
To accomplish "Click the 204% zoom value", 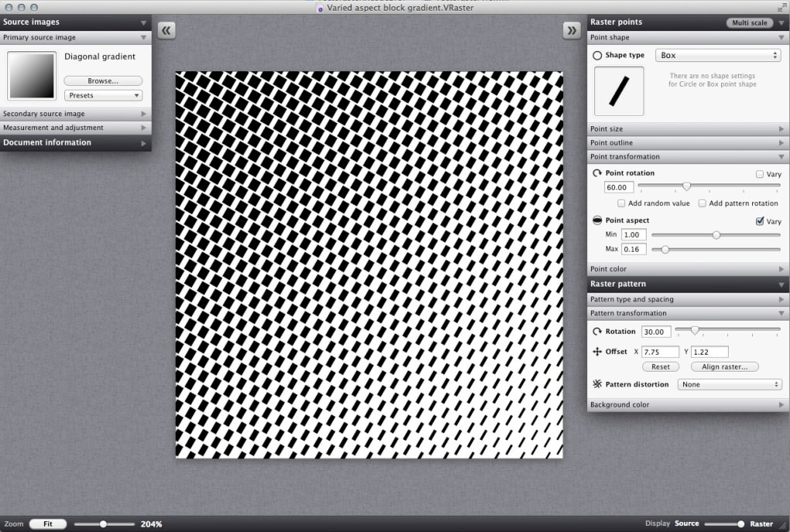I will [151, 524].
